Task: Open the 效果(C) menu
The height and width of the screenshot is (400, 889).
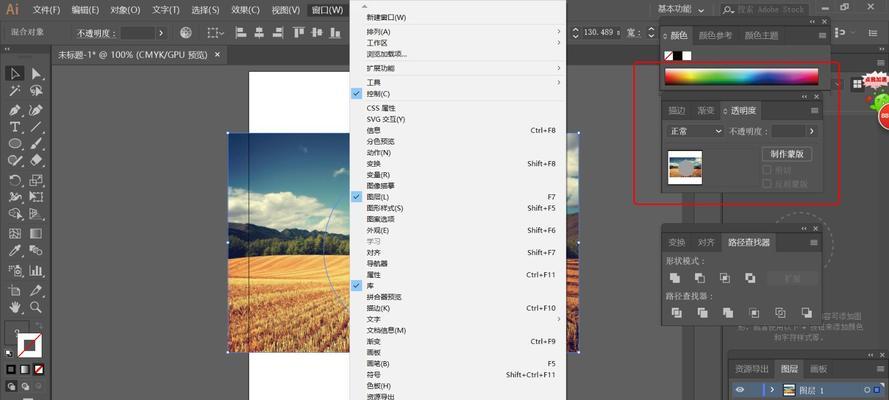Action: click(245, 10)
